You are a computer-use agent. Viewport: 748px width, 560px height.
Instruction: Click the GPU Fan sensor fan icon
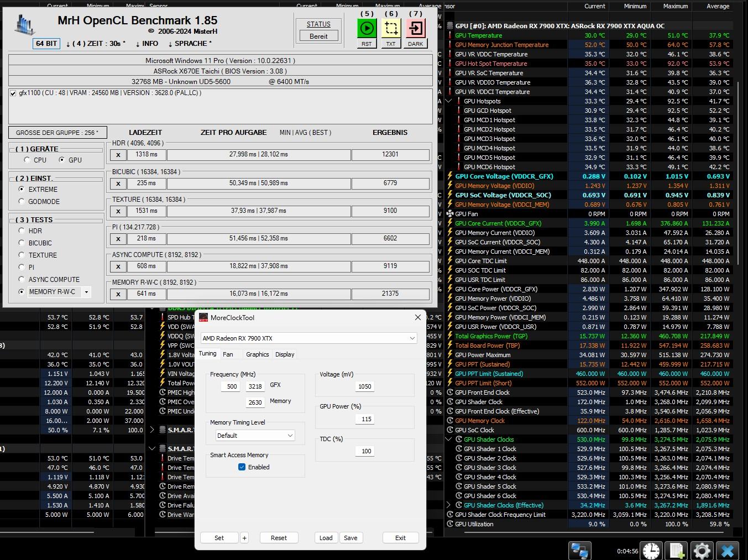tap(449, 214)
